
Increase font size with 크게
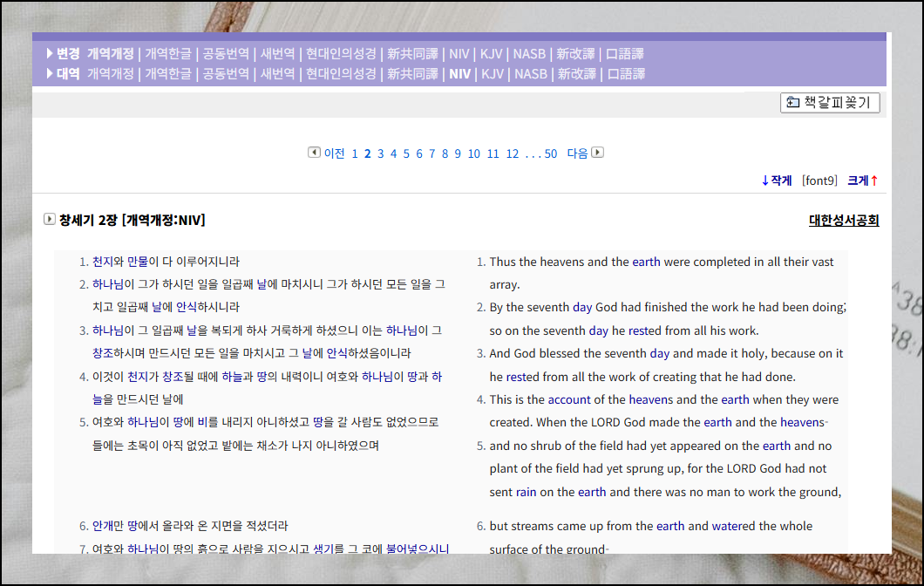pos(863,181)
